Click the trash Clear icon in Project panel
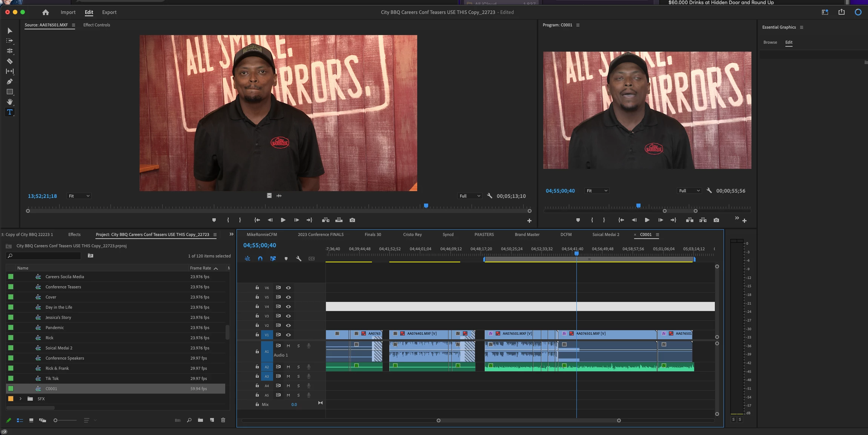868x435 pixels. pos(223,420)
